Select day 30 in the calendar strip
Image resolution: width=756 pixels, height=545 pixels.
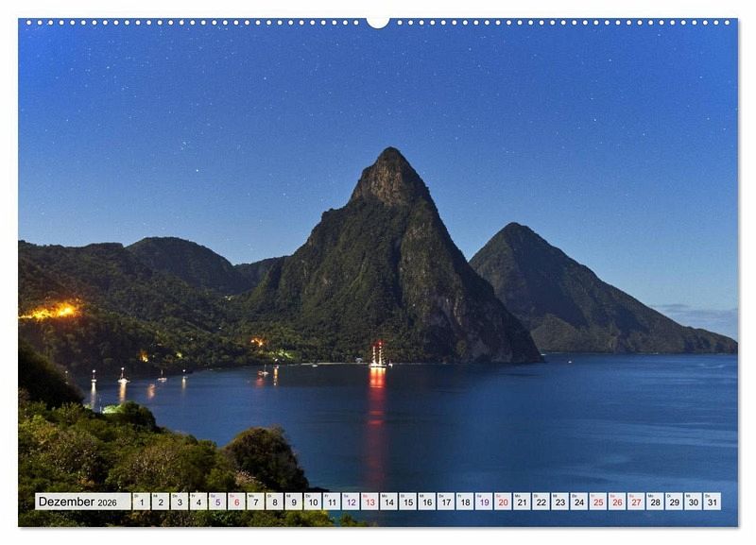694,502
